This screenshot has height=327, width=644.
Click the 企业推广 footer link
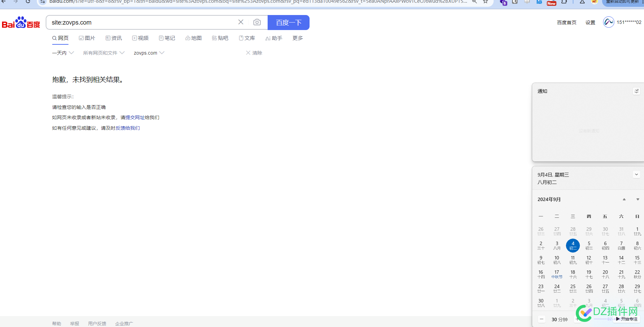pos(124,324)
